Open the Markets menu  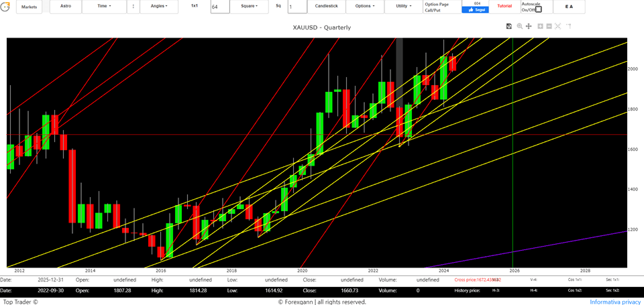(x=29, y=7)
